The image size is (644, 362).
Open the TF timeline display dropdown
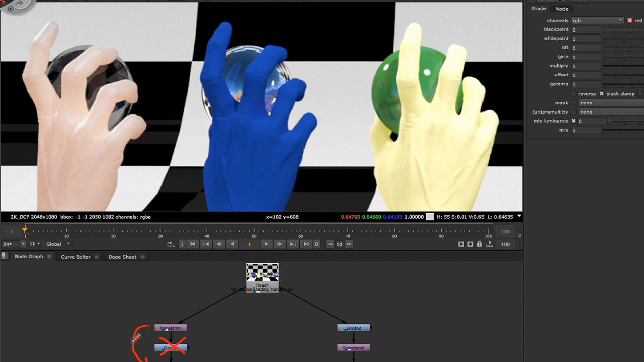pyautogui.click(x=35, y=244)
